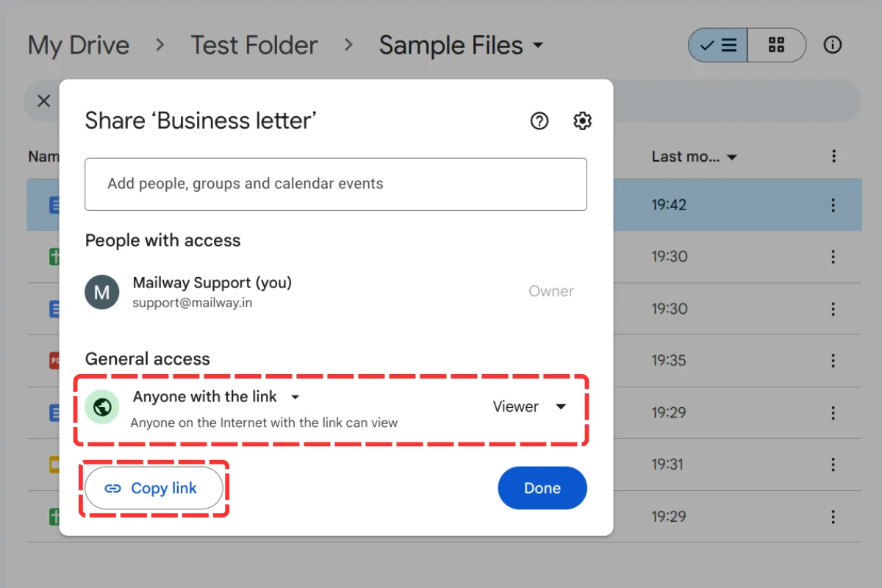
Task: Clear selection with the X icon
Action: (x=44, y=101)
